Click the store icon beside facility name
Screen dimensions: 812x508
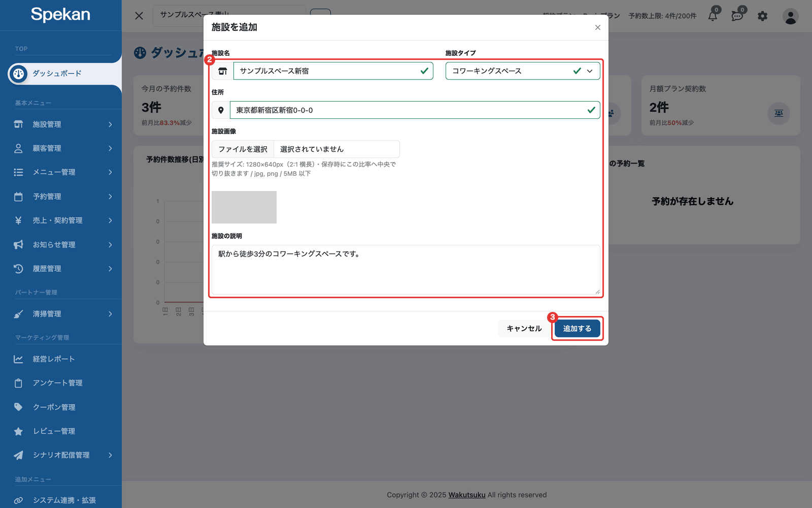222,71
